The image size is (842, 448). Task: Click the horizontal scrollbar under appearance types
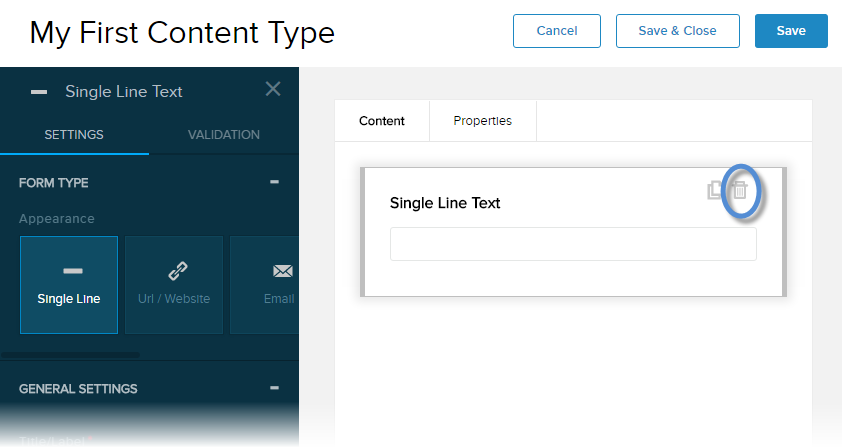pos(70,354)
